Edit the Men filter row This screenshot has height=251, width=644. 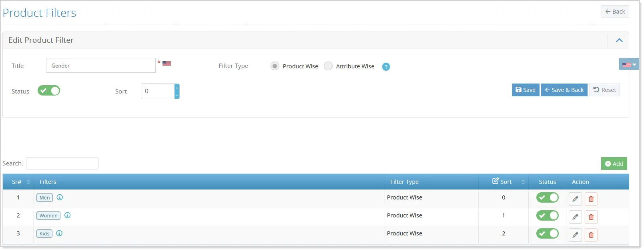(x=575, y=199)
